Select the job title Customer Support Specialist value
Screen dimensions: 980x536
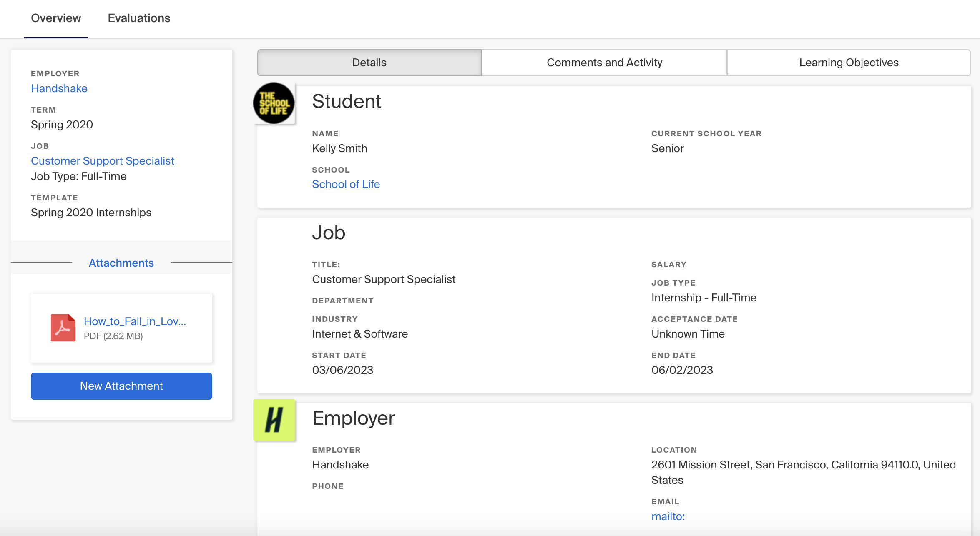pyautogui.click(x=384, y=279)
